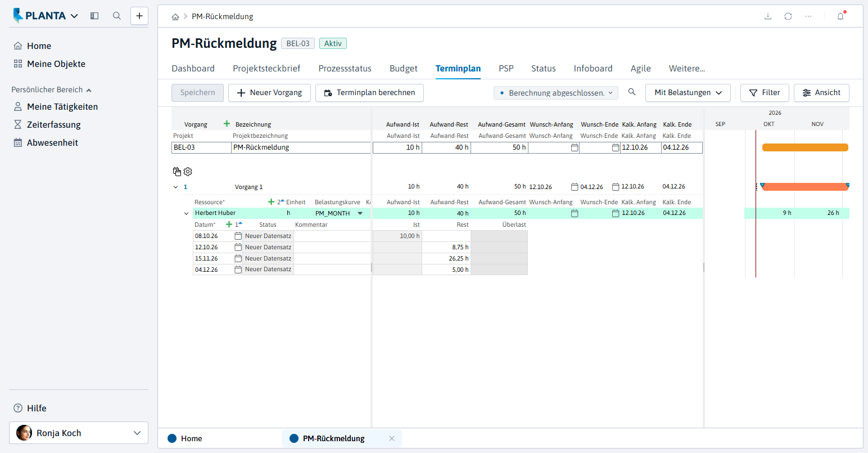Image resolution: width=868 pixels, height=453 pixels.
Task: Open calendar picker for date 15.11.26
Action: pyautogui.click(x=238, y=258)
